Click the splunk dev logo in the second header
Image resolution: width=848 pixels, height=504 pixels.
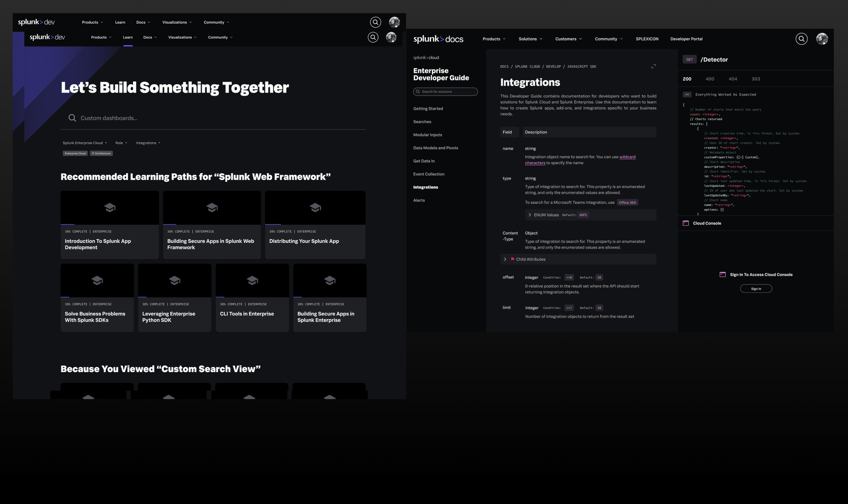[x=47, y=37]
